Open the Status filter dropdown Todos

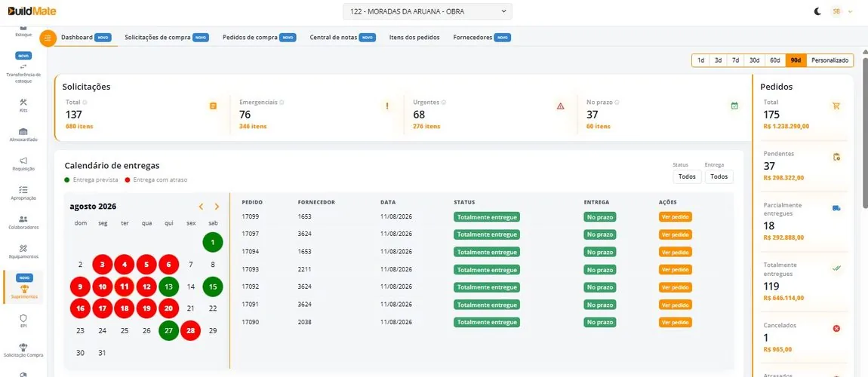687,176
